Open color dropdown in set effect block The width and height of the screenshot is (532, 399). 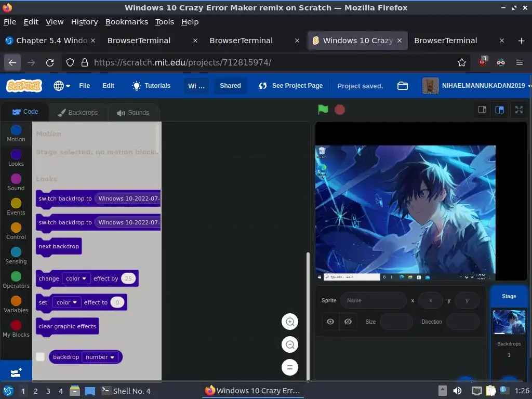click(66, 302)
